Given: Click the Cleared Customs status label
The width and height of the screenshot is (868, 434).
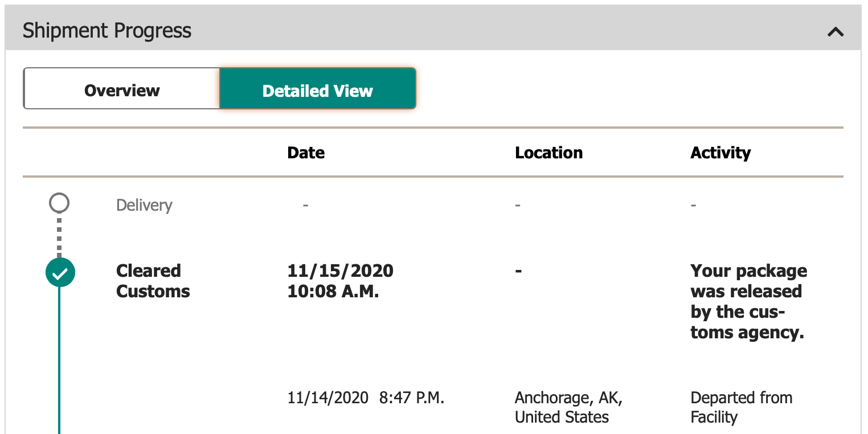Looking at the screenshot, I should (153, 281).
